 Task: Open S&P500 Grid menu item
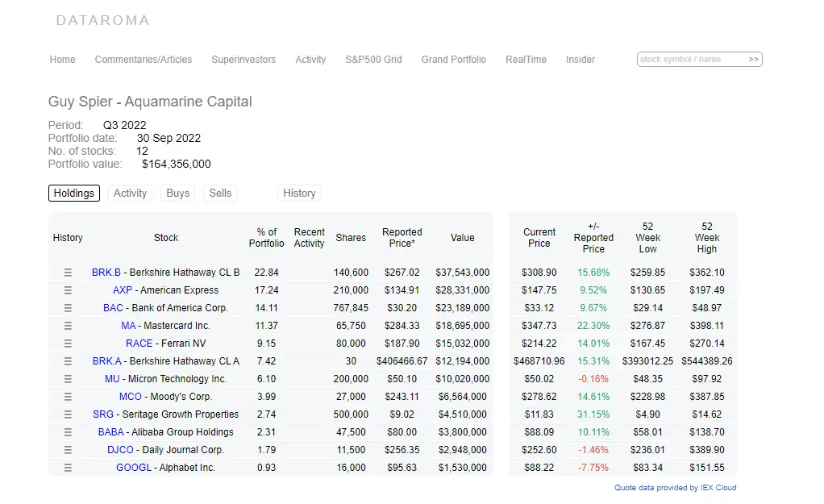[x=373, y=60]
